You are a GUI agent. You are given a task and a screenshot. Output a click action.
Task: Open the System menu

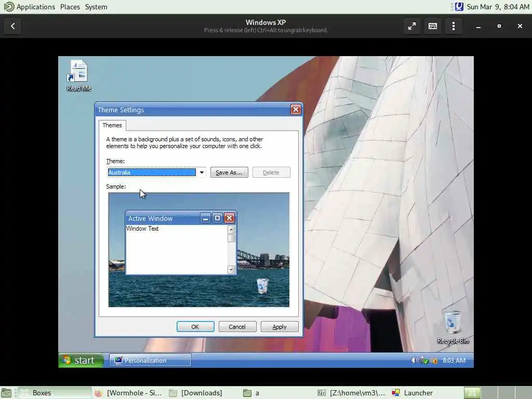(96, 7)
